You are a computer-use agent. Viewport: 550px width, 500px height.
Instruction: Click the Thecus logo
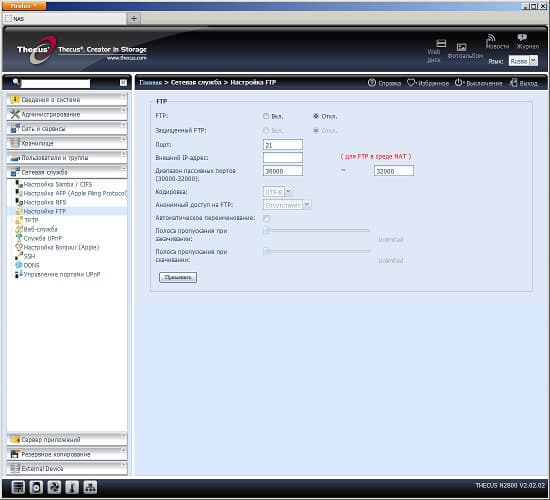36,50
